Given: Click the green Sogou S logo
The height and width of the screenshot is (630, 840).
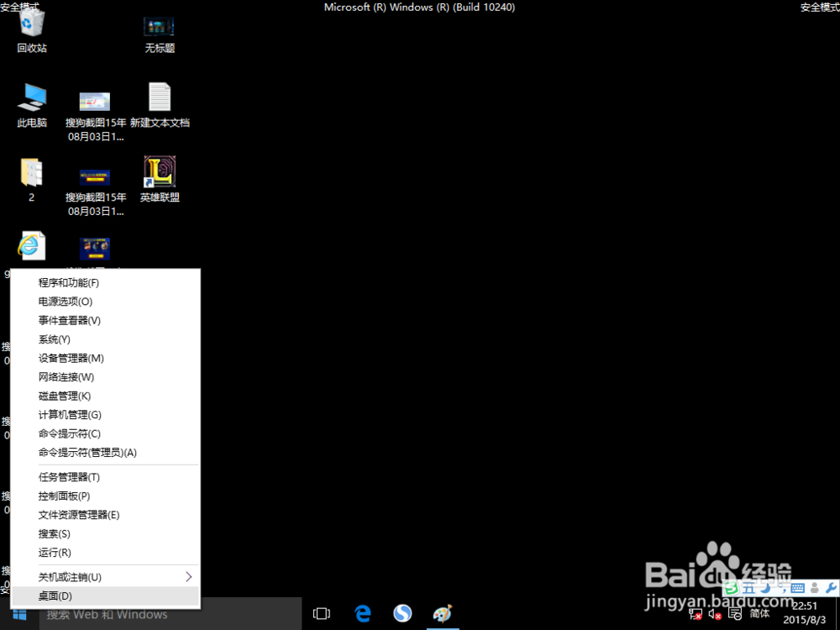Looking at the screenshot, I should click(732, 588).
